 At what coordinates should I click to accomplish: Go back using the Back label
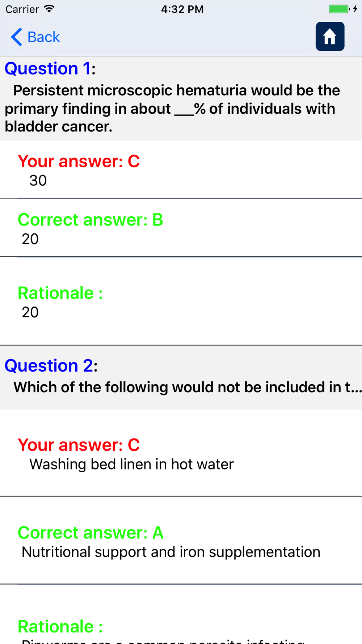point(43,37)
